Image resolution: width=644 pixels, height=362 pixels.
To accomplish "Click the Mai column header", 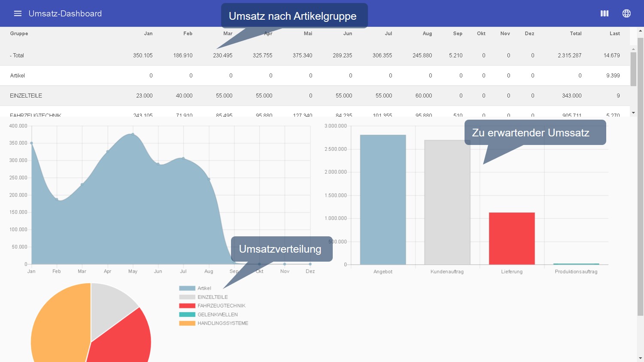I will (308, 33).
